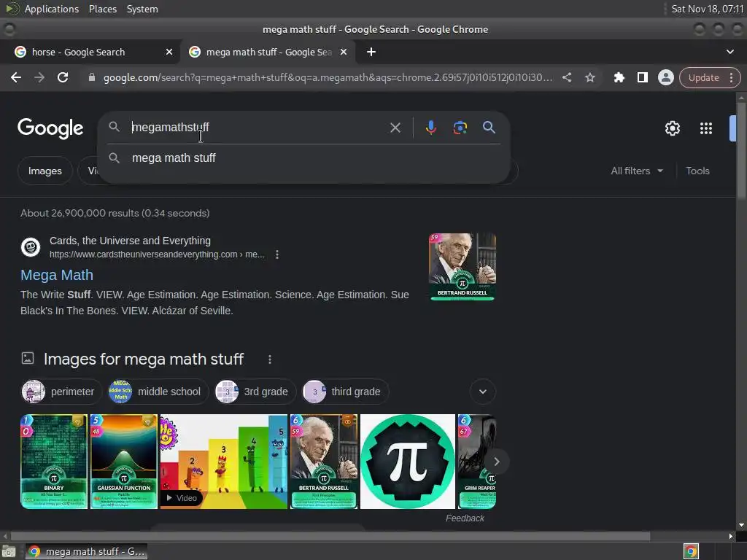Open the Google apps grid
This screenshot has width=747, height=560.
coord(705,128)
